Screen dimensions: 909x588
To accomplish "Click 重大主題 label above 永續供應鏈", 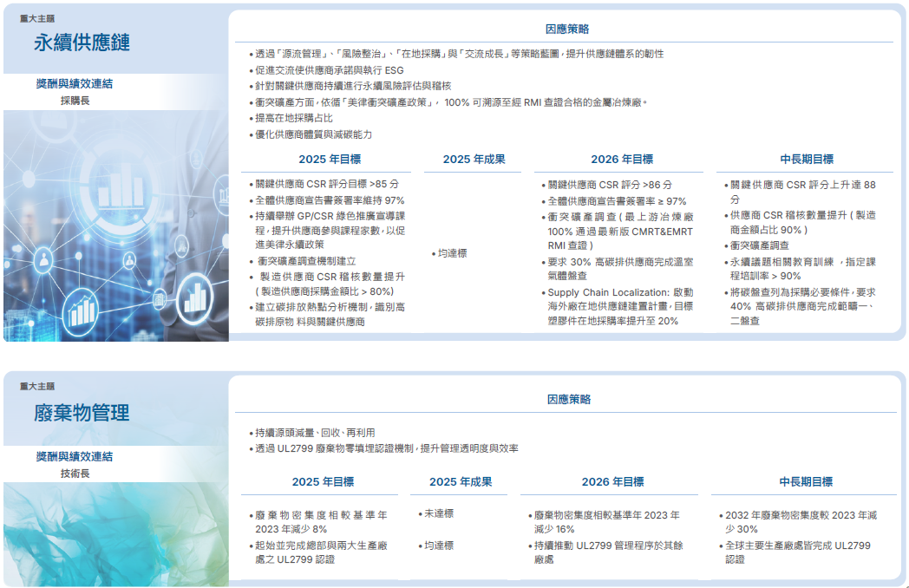I will (x=37, y=18).
